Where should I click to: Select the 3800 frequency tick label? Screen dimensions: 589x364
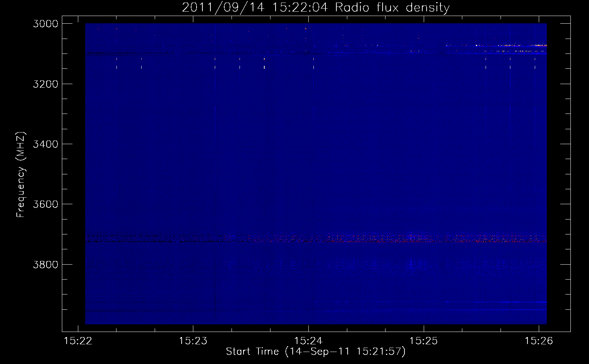coord(46,265)
